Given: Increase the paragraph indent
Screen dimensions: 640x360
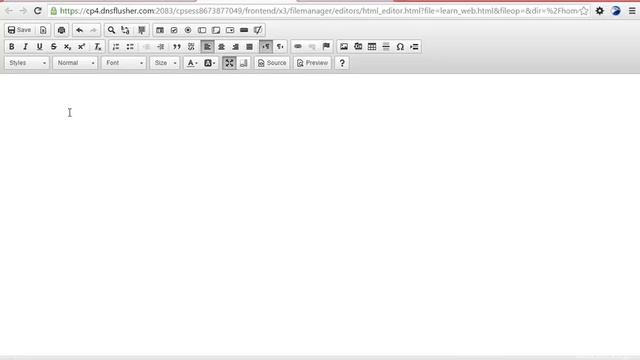Looking at the screenshot, I should coord(160,47).
